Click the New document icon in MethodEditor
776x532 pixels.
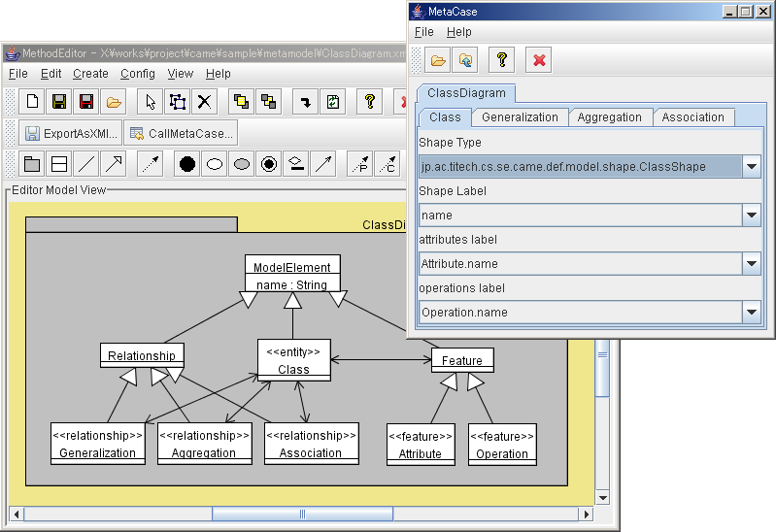click(32, 102)
